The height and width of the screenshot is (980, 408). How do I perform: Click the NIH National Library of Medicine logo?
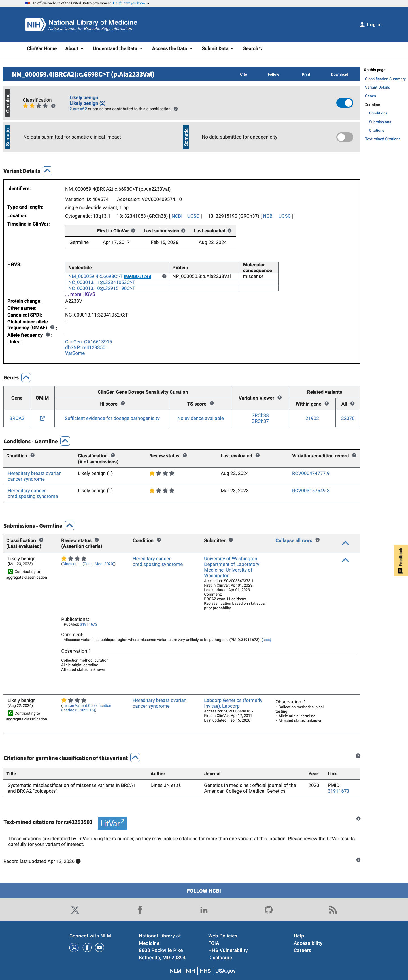click(81, 25)
